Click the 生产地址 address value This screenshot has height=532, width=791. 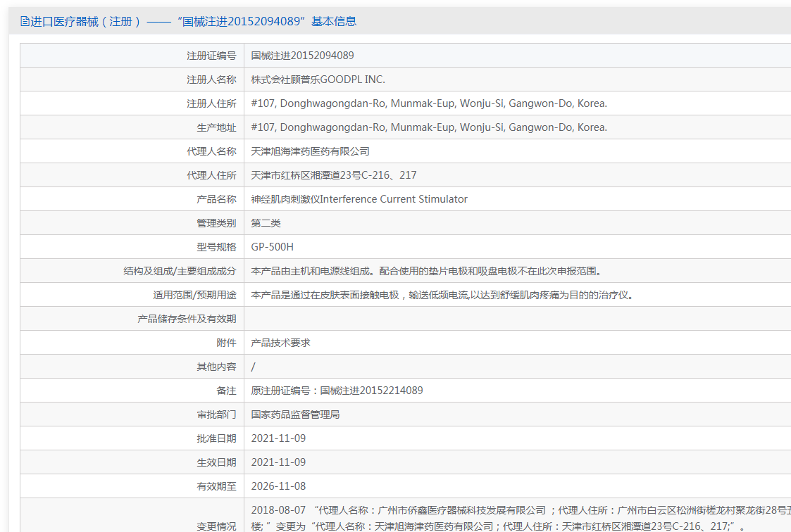tap(428, 127)
